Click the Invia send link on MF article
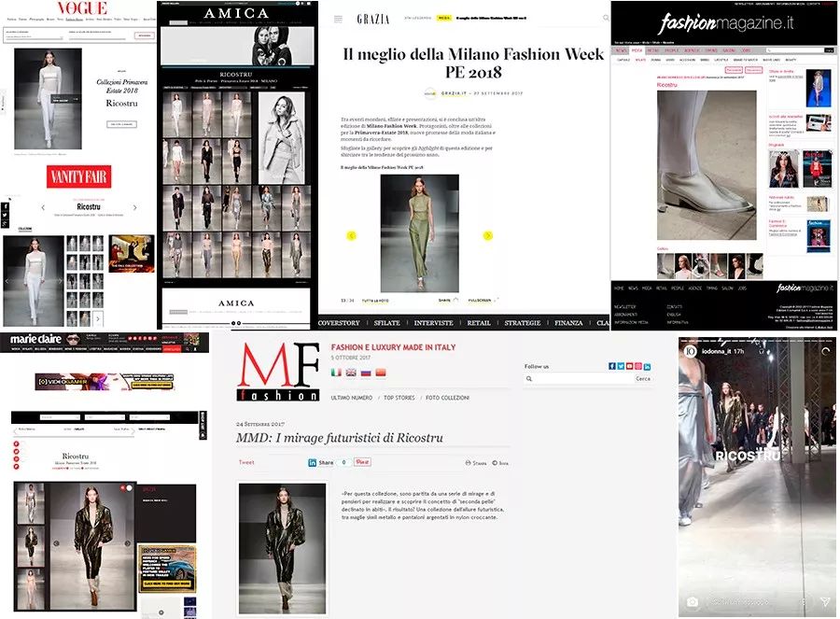 [x=500, y=462]
